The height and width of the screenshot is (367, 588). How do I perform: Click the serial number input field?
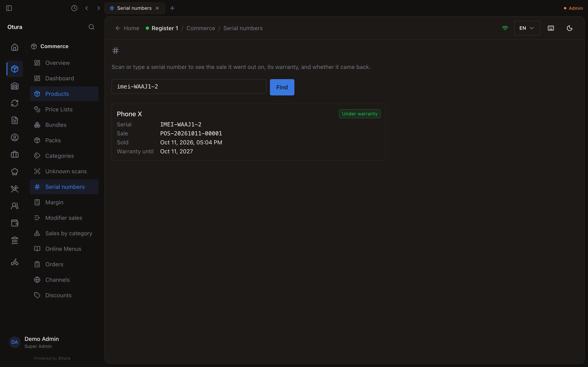coord(189,86)
